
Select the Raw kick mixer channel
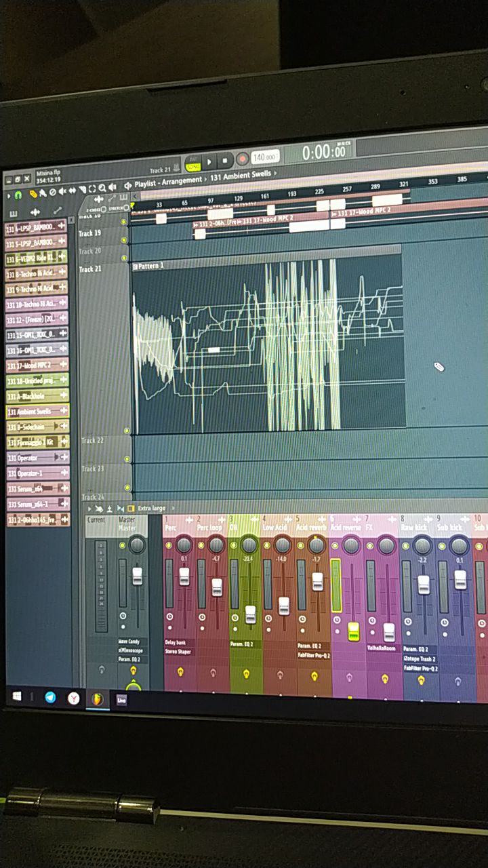414,527
